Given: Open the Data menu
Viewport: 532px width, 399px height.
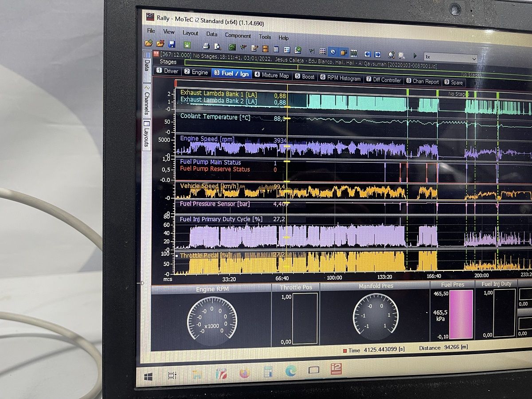Looking at the screenshot, I should [212, 34].
